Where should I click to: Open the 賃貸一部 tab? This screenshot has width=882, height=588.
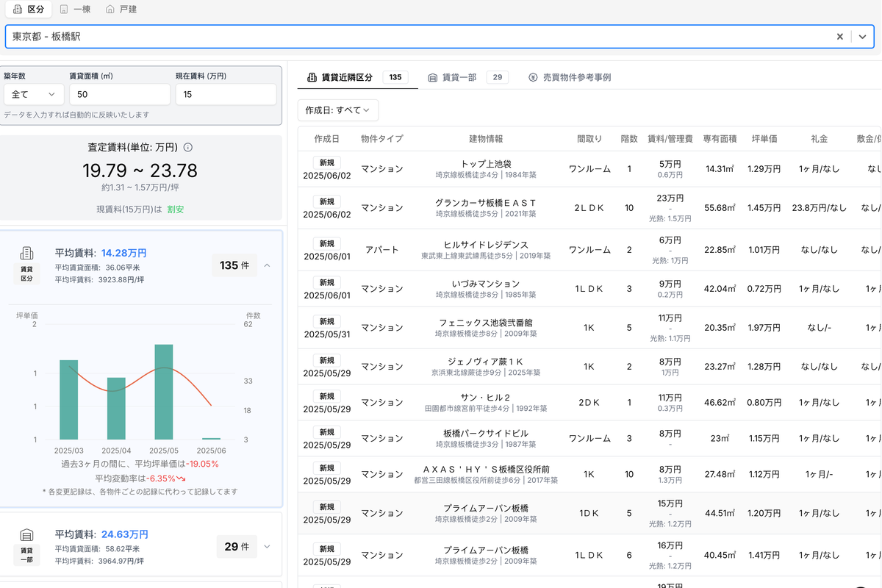[467, 77]
